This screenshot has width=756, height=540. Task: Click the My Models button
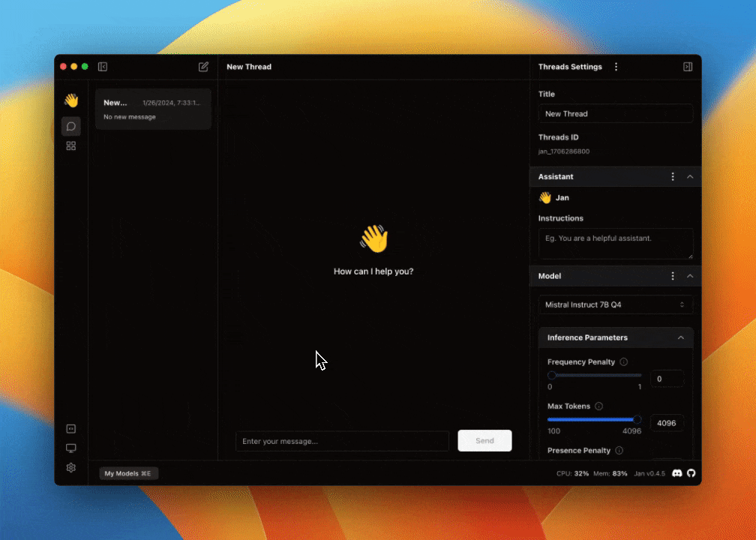(x=128, y=473)
